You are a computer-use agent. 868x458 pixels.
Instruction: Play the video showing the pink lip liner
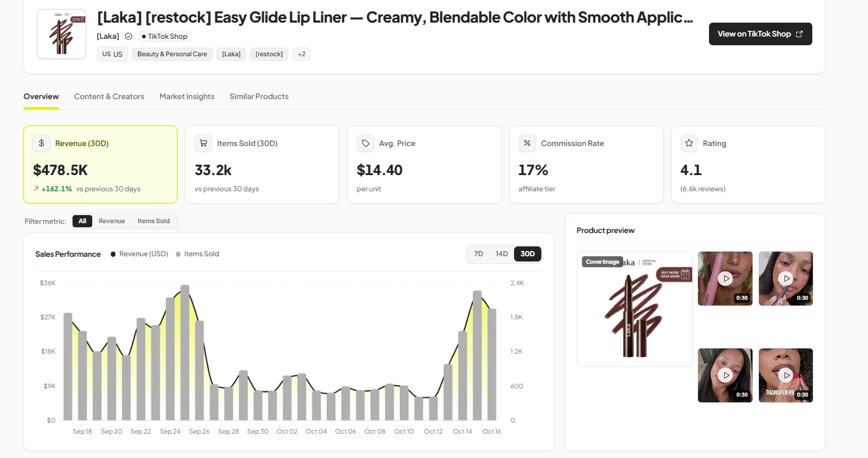(725, 278)
